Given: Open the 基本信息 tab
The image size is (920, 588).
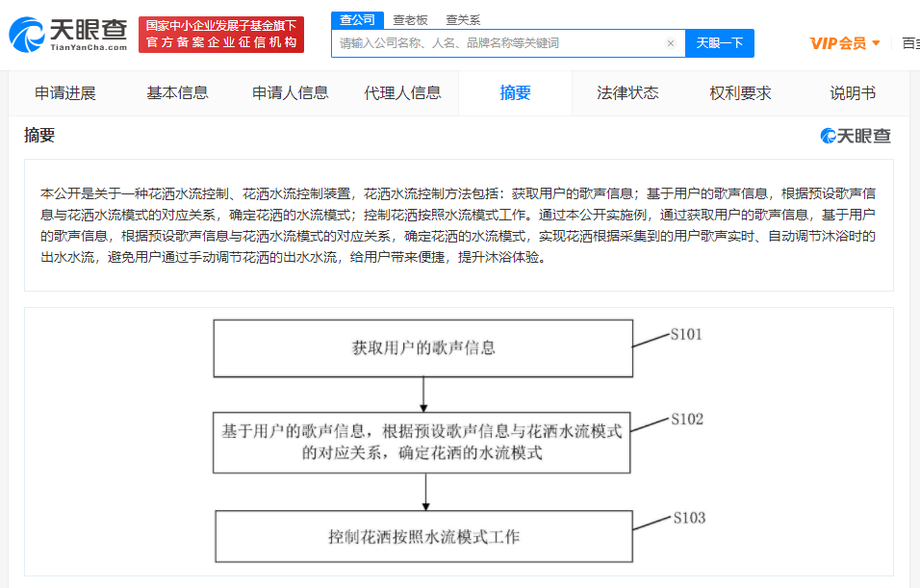Looking at the screenshot, I should [x=177, y=93].
